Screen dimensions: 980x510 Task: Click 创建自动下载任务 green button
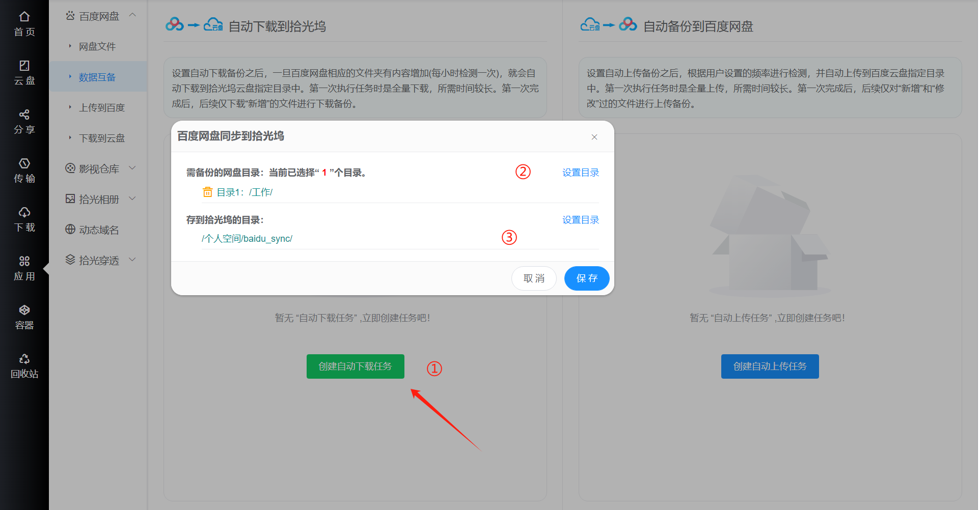tap(356, 366)
